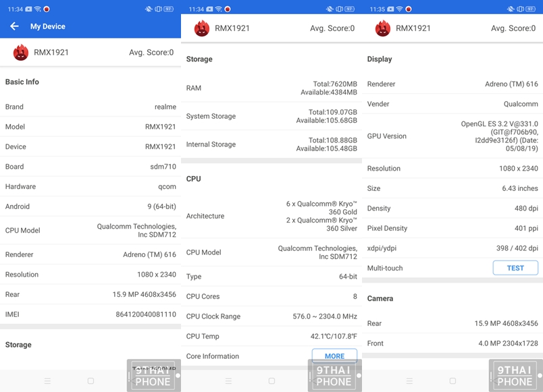Image resolution: width=543 pixels, height=392 pixels.
Task: Tap the AnTuTu logo above the Display heading
Action: coord(383,28)
